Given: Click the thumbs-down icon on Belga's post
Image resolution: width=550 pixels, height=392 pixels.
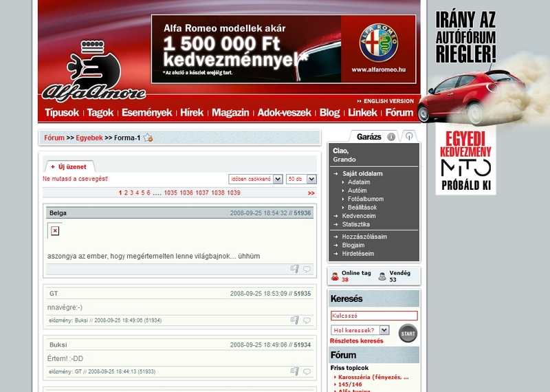Looking at the screenshot, I should tap(294, 269).
